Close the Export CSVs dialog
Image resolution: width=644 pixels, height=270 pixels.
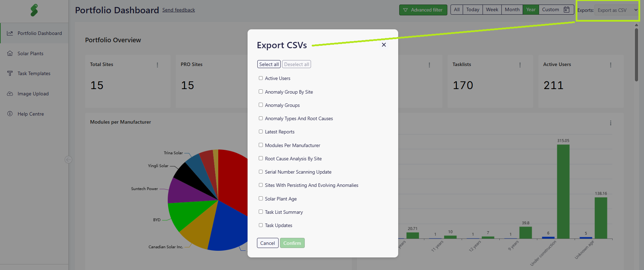pos(384,45)
